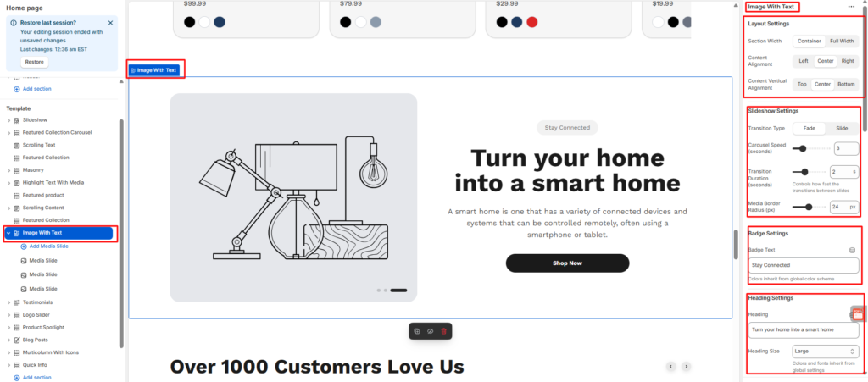This screenshot has height=382, width=868.
Task: Set Section Width to Full Width
Action: click(842, 41)
